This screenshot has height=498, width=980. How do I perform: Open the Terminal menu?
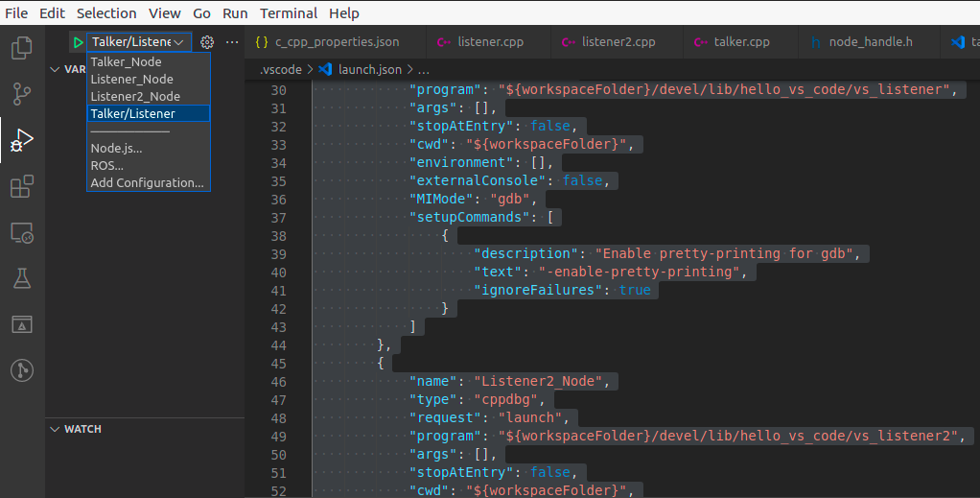coord(288,13)
